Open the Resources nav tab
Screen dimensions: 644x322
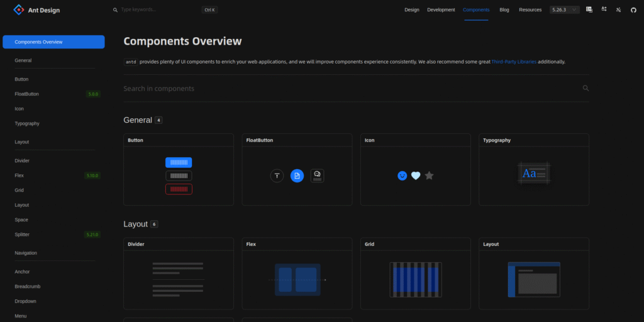(x=530, y=10)
